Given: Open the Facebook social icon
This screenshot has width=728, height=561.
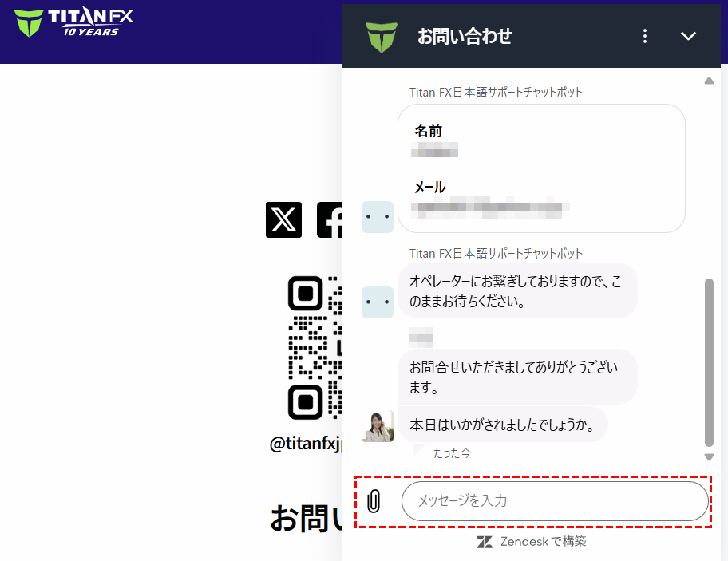Looking at the screenshot, I should (329, 220).
